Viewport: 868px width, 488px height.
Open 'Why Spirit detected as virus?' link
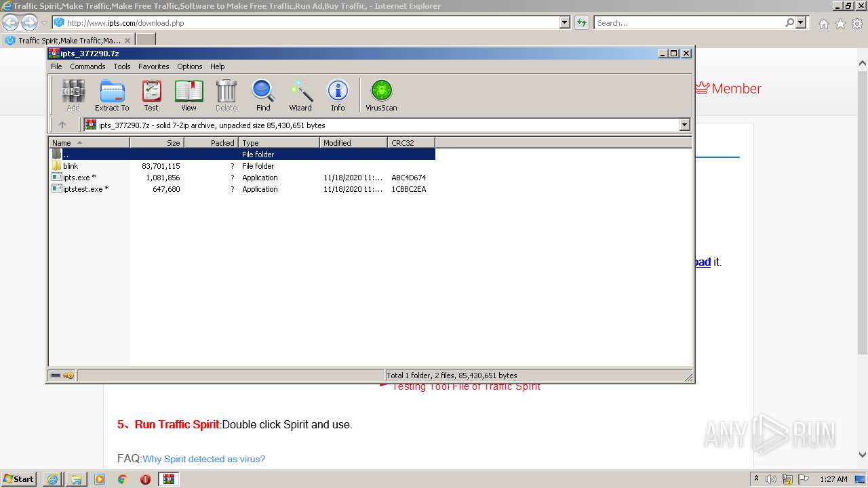point(203,459)
